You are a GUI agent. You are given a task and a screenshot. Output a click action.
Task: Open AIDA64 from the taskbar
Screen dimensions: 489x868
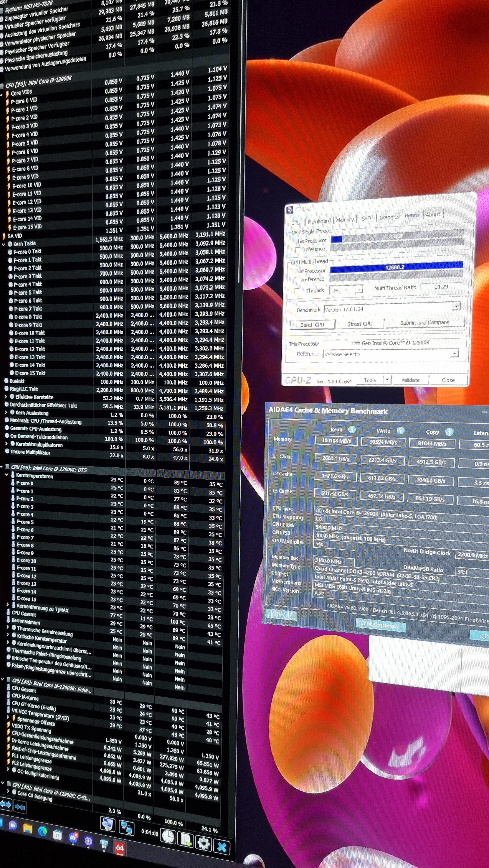(x=120, y=847)
